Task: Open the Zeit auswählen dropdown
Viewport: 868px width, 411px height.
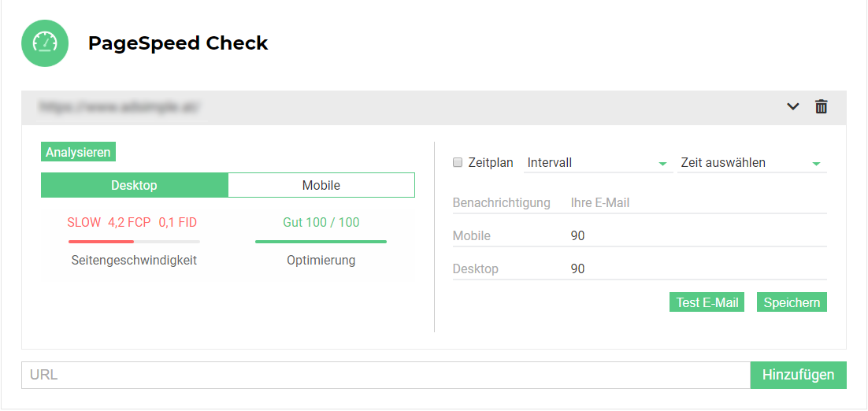Action: pos(751,163)
